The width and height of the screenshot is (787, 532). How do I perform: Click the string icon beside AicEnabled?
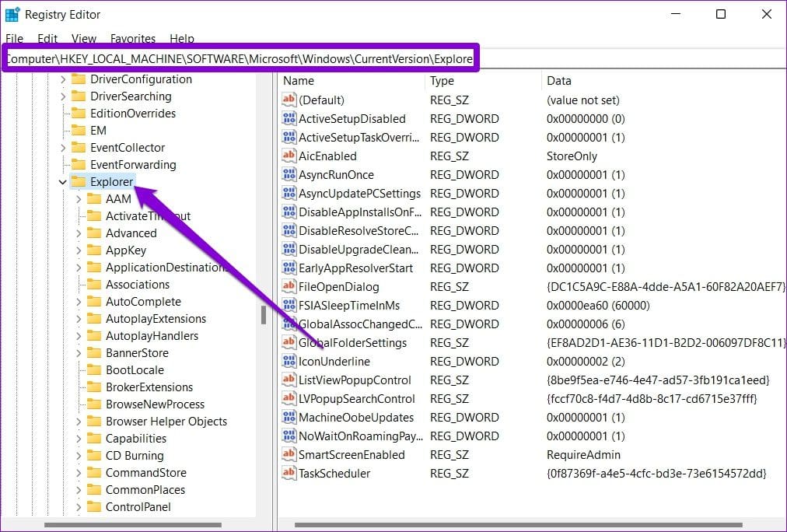(289, 156)
